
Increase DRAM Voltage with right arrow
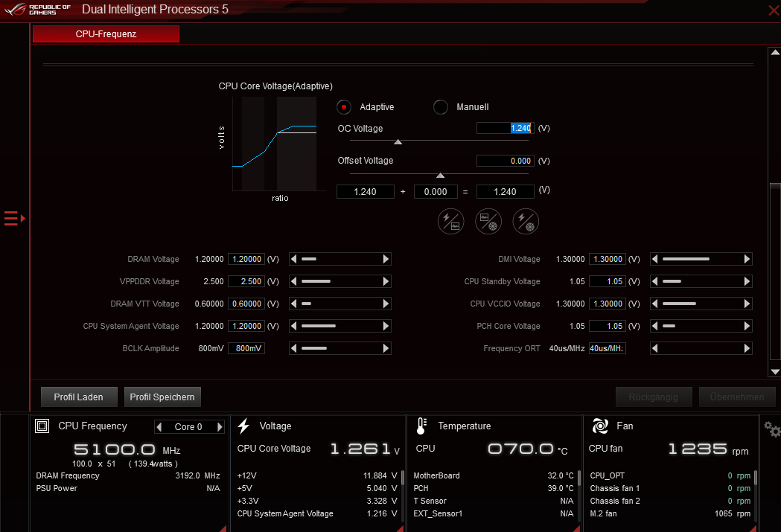tap(386, 259)
